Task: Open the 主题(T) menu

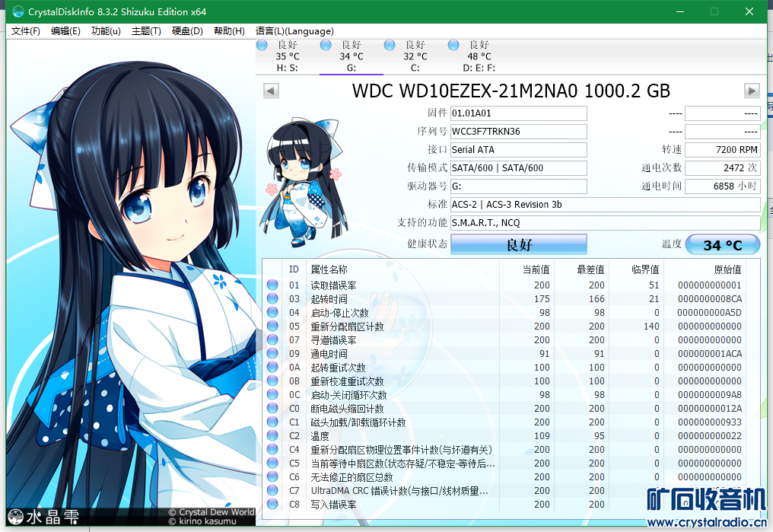Action: (146, 31)
